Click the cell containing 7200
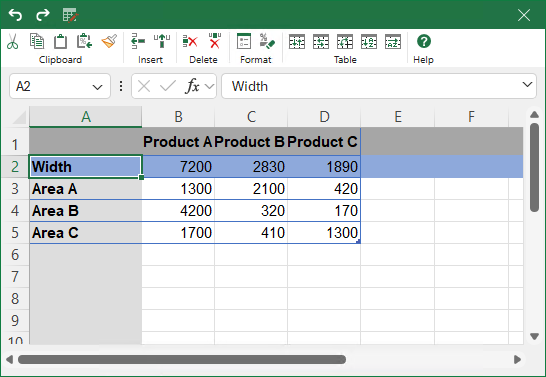The height and width of the screenshot is (377, 546). [x=178, y=167]
